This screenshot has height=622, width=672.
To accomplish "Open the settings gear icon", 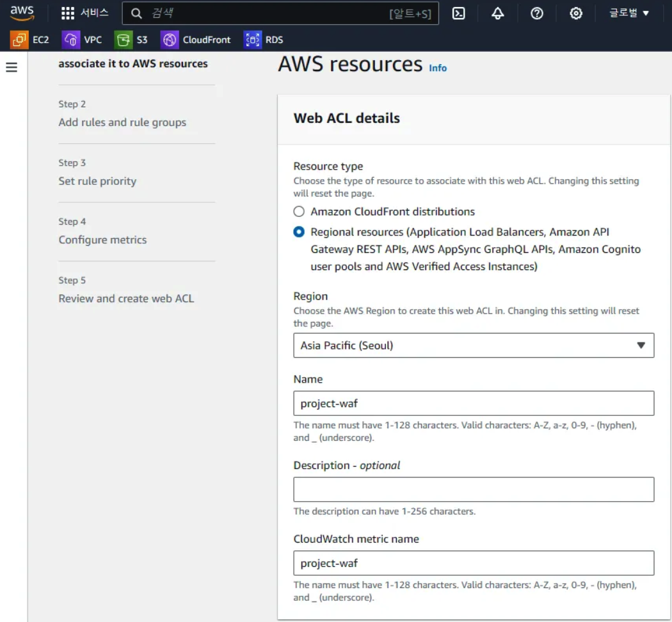I will [575, 13].
